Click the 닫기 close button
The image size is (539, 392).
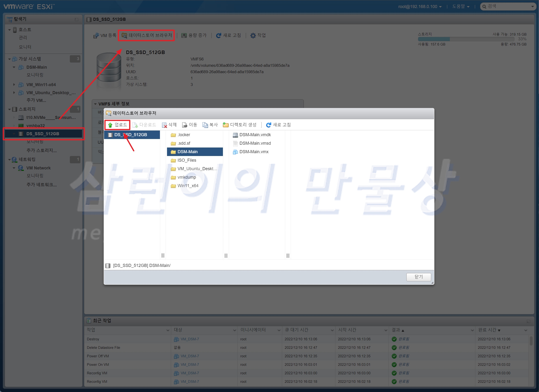(418, 277)
